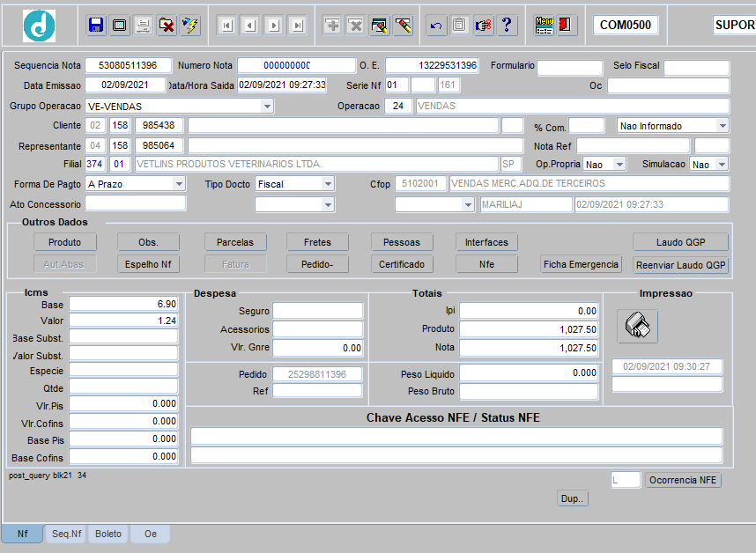Switch to the Oe tab

point(151,534)
